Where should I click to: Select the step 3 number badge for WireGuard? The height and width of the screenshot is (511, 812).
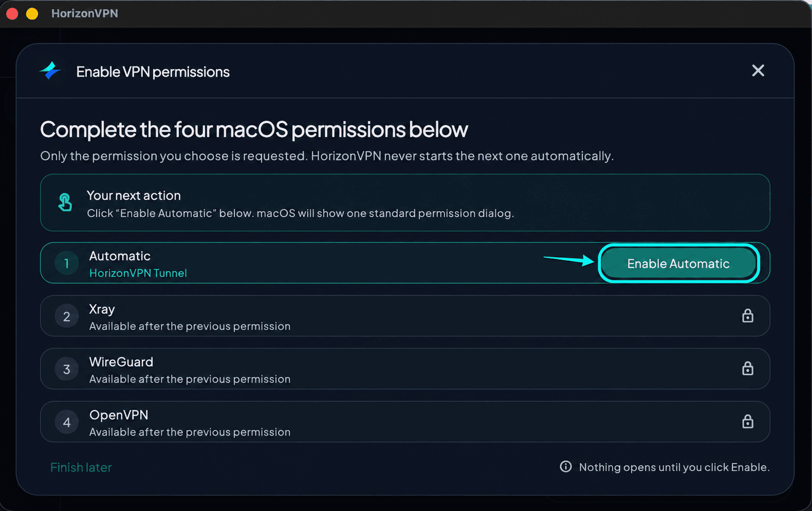66,369
